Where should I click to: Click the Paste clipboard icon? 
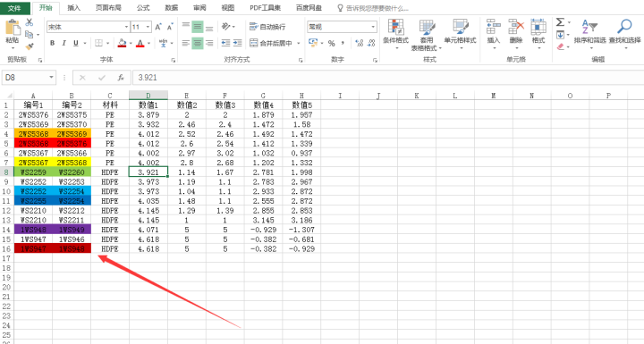[x=13, y=28]
